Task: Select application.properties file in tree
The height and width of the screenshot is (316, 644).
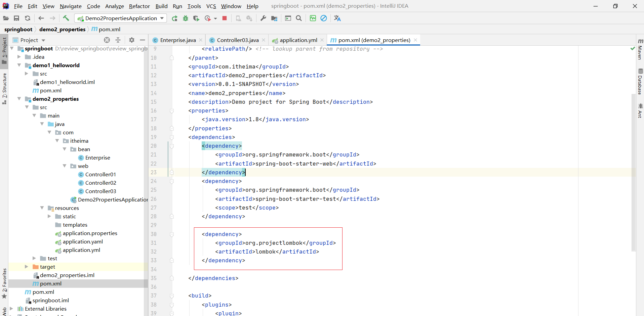Action: pyautogui.click(x=90, y=233)
